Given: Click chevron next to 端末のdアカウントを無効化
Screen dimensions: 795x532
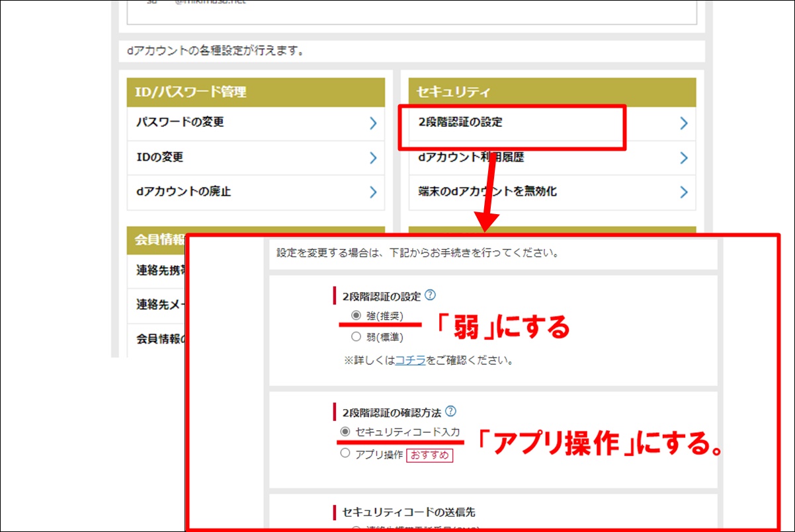Looking at the screenshot, I should (x=684, y=192).
